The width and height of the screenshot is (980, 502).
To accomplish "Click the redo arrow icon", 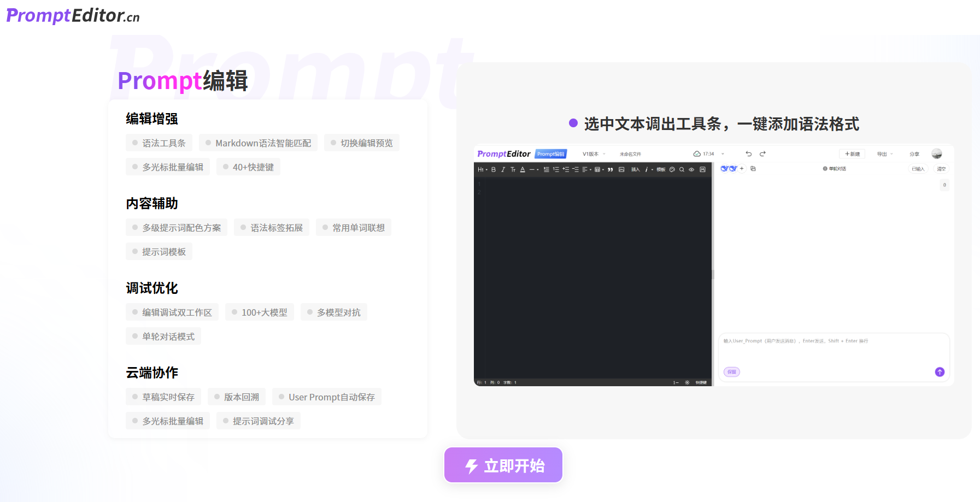I will coord(762,153).
